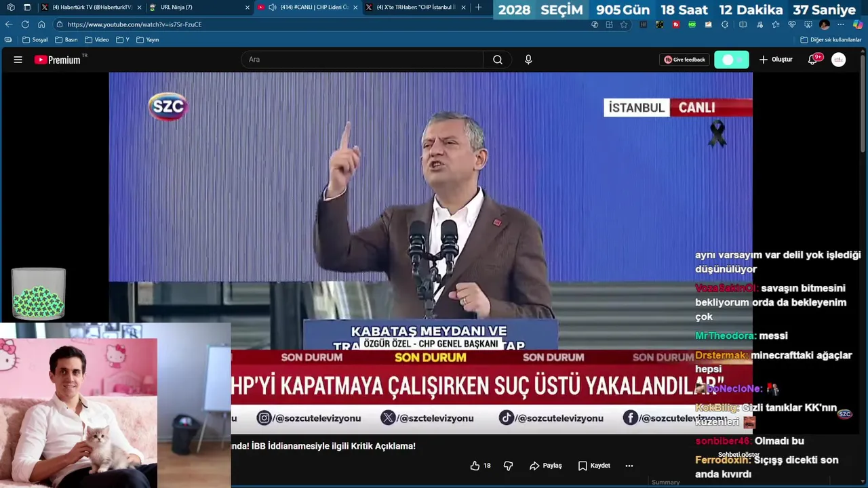The image size is (868, 488).
Task: Save video with Kaydet button
Action: click(x=594, y=466)
